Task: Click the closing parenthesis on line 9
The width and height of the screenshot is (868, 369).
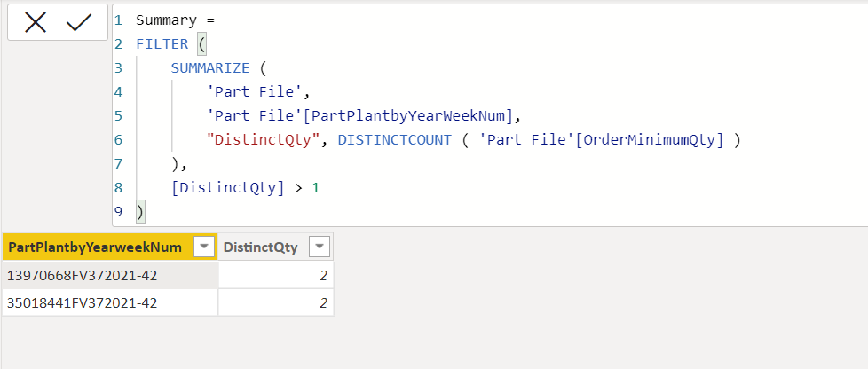Action: tap(140, 212)
